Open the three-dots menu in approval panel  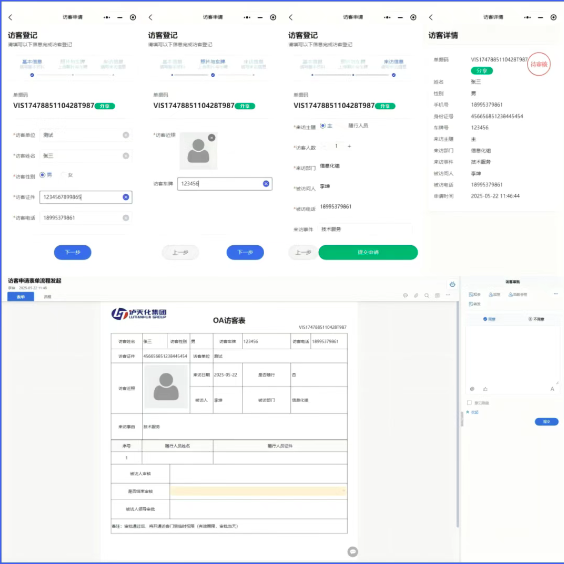pos(555,294)
